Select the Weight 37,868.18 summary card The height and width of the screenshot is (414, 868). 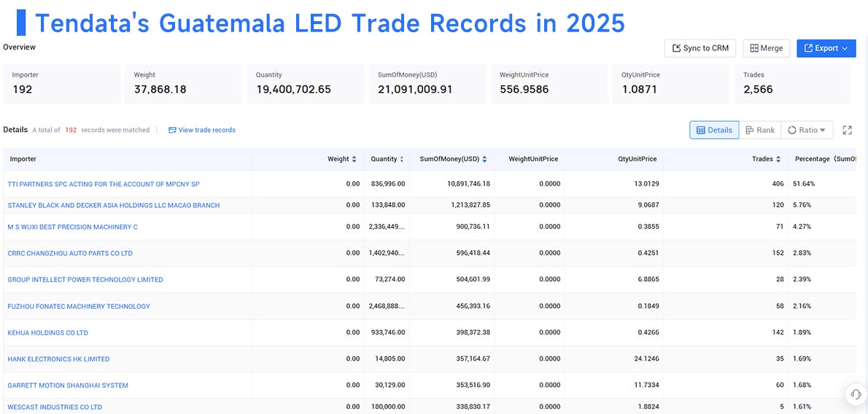183,84
